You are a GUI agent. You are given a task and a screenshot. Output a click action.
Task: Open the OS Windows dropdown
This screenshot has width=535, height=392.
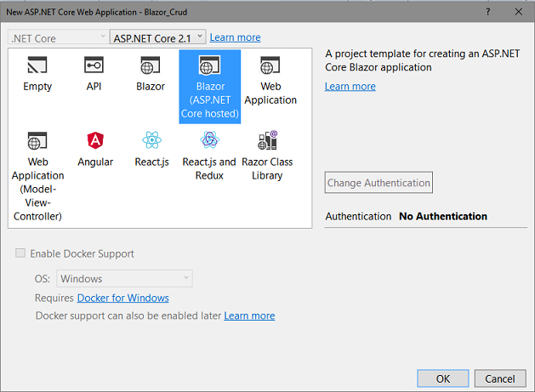pos(124,278)
